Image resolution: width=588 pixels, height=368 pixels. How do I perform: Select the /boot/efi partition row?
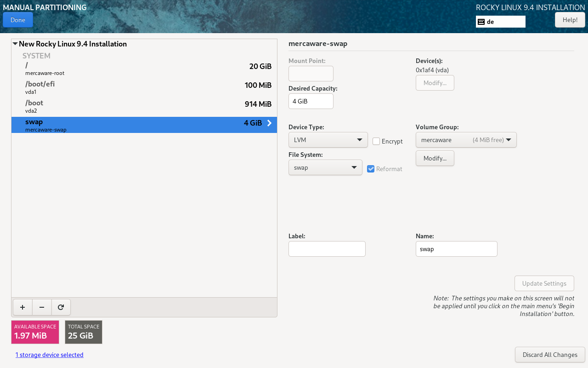(144, 87)
